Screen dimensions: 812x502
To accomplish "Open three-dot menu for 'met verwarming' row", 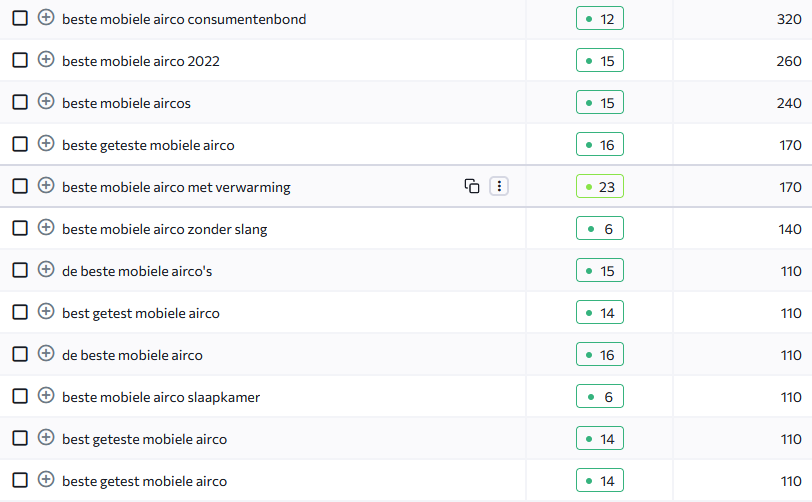I will 499,186.
